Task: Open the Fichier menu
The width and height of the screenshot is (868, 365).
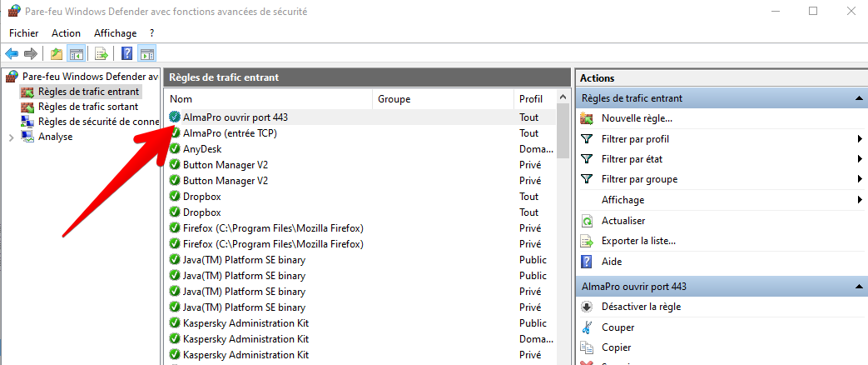Action: 24,33
